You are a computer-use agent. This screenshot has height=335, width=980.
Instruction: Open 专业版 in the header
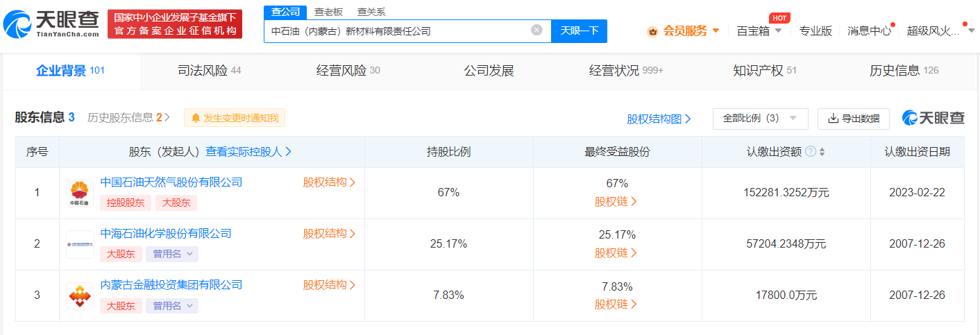coord(816,31)
